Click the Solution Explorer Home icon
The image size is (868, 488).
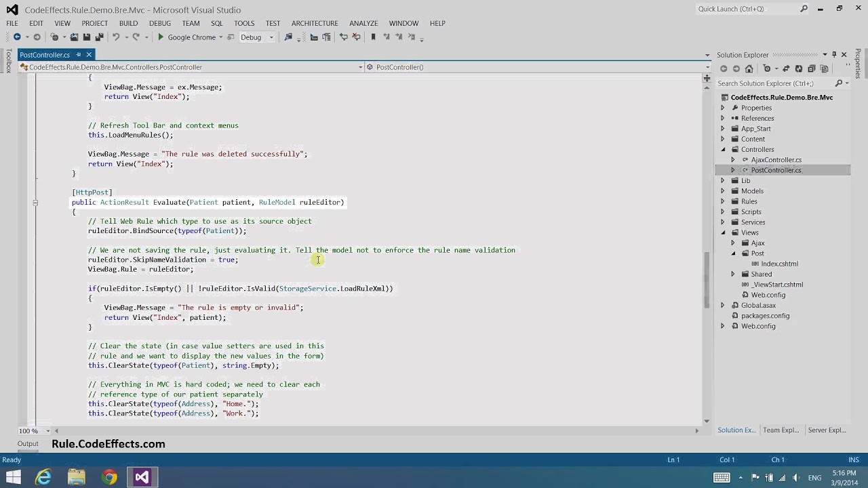click(749, 68)
